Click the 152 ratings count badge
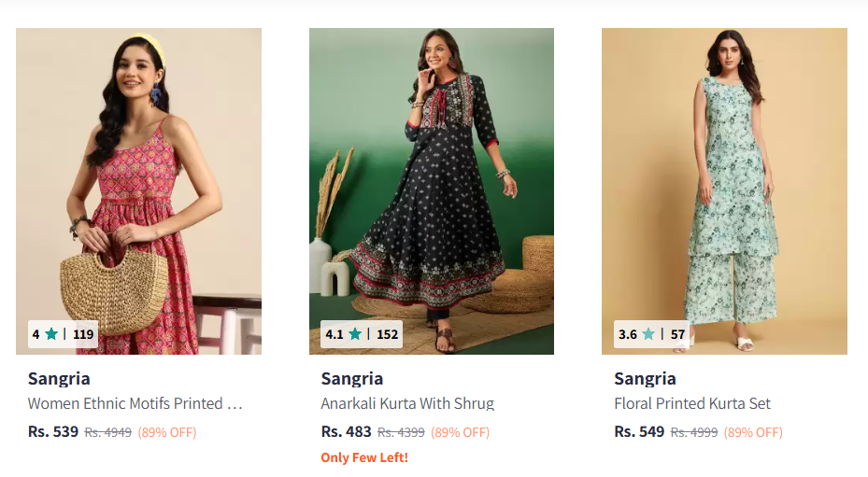Viewport: 868px width, 477px height. [x=388, y=334]
